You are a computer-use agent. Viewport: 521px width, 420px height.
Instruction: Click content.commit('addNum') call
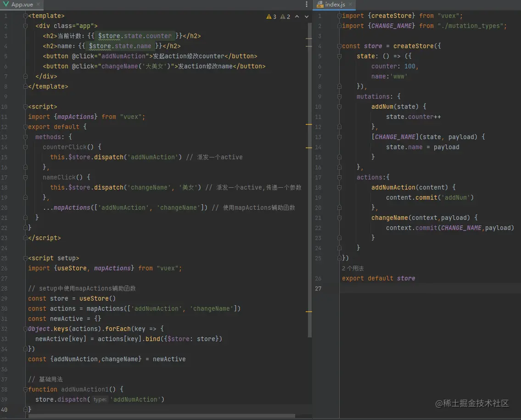click(430, 197)
